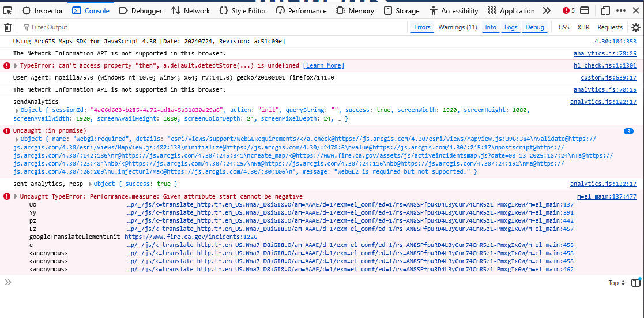The width and height of the screenshot is (644, 318).
Task: Clear console output with trash icon
Action: pyautogui.click(x=7, y=27)
